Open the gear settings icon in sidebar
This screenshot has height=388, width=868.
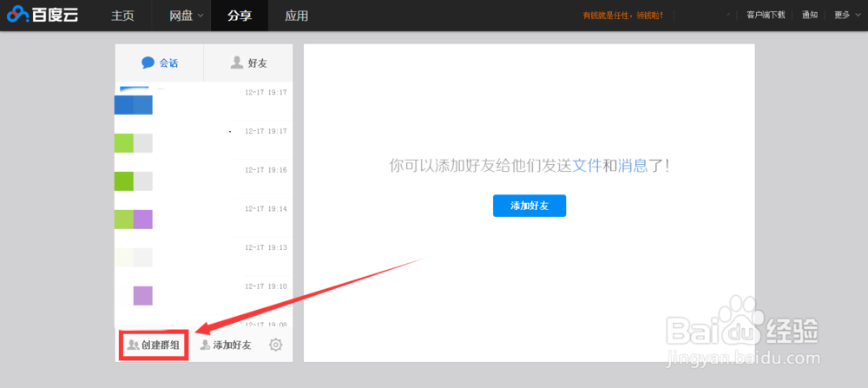276,345
